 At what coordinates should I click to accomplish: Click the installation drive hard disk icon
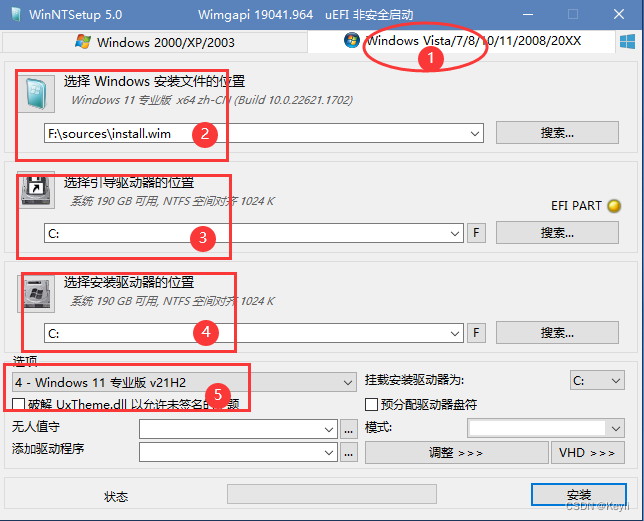coord(37,294)
